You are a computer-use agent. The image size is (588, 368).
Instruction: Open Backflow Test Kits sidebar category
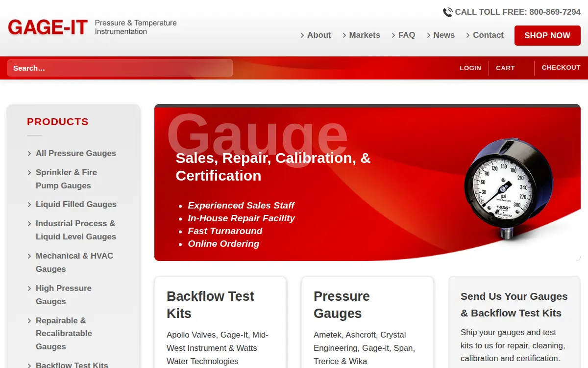[x=72, y=365]
